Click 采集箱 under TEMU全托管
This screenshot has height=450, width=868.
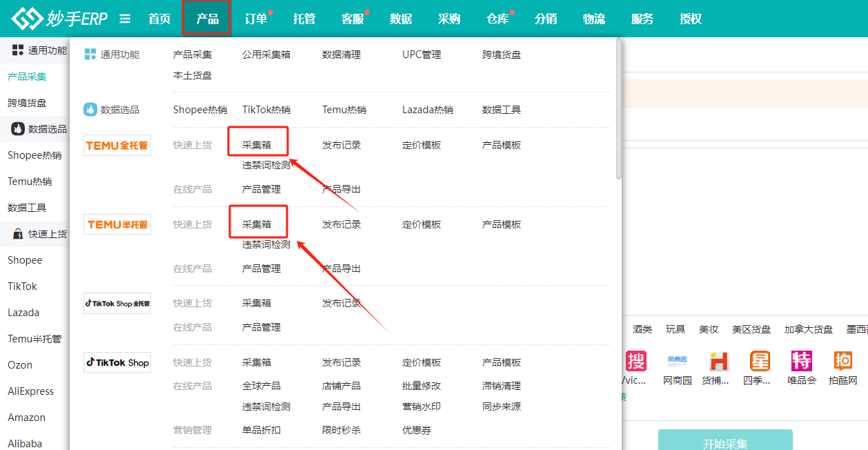click(257, 146)
